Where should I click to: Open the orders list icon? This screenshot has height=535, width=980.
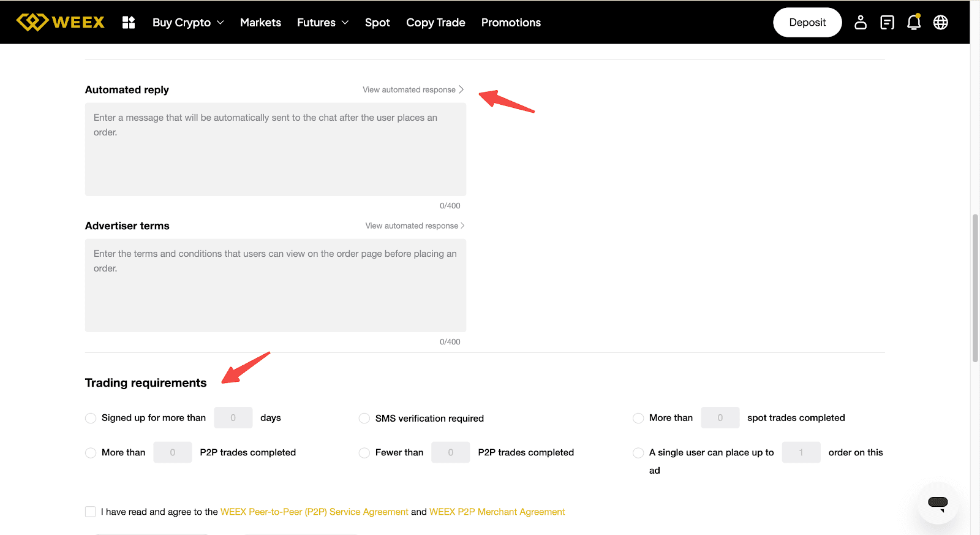[x=887, y=23]
